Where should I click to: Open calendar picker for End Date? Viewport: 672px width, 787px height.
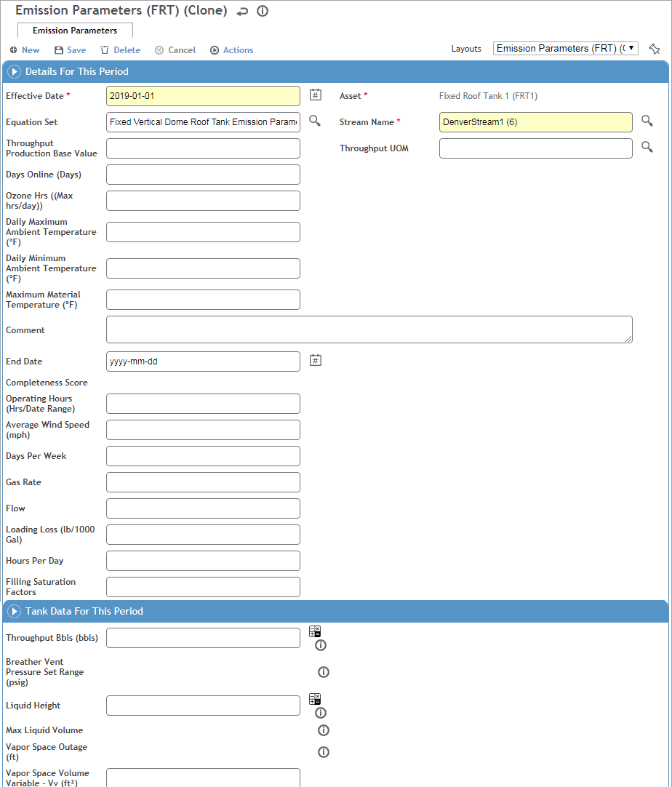click(x=315, y=360)
